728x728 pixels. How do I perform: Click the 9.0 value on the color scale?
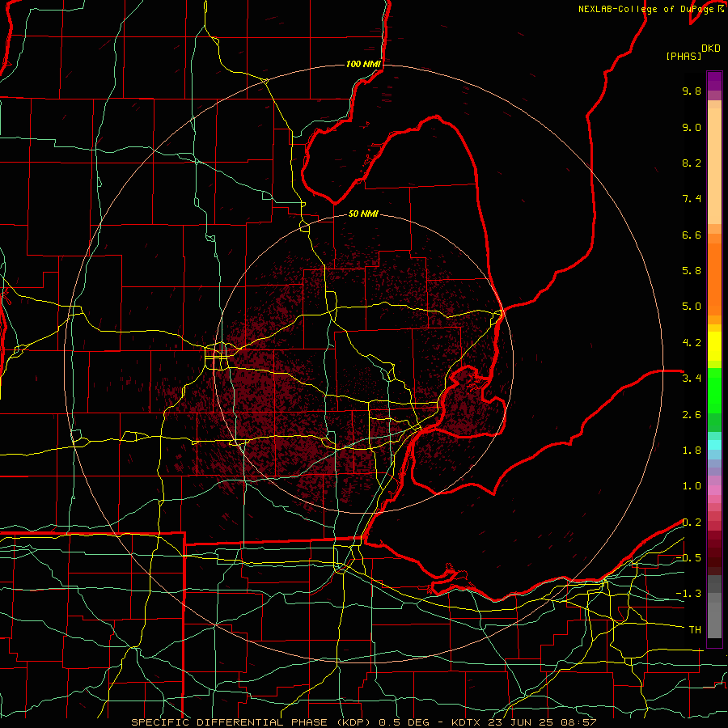(692, 127)
